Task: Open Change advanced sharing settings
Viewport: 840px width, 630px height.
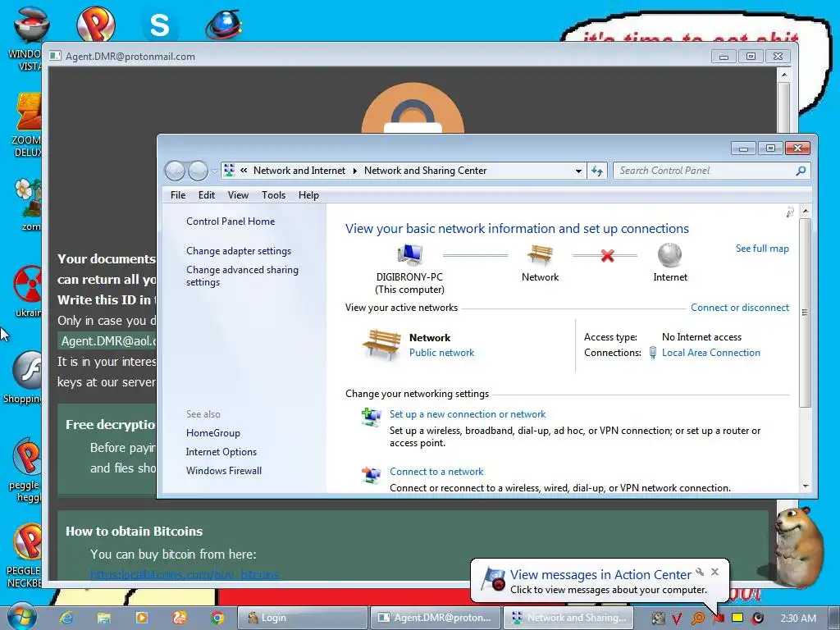Action: pos(242,276)
